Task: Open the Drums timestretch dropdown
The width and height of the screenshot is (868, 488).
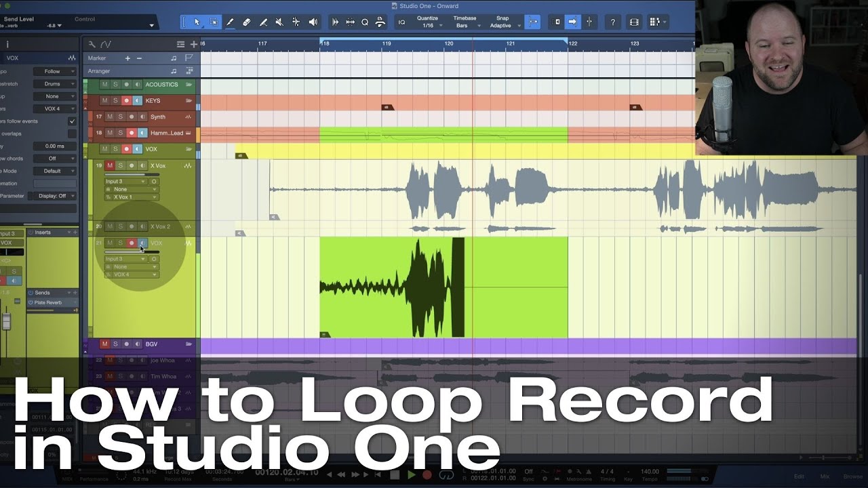Action: pos(55,84)
